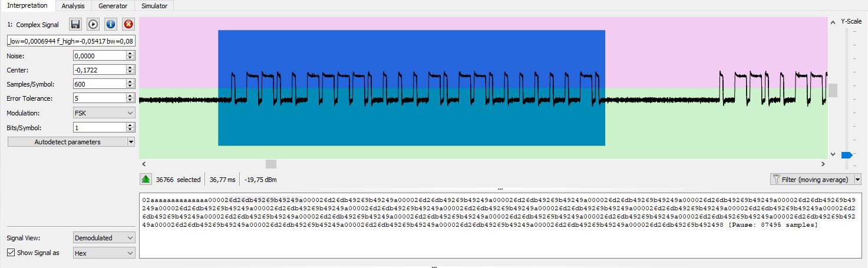Open signal details via blue info icon
Screen dimensions: 868x268
[111, 25]
